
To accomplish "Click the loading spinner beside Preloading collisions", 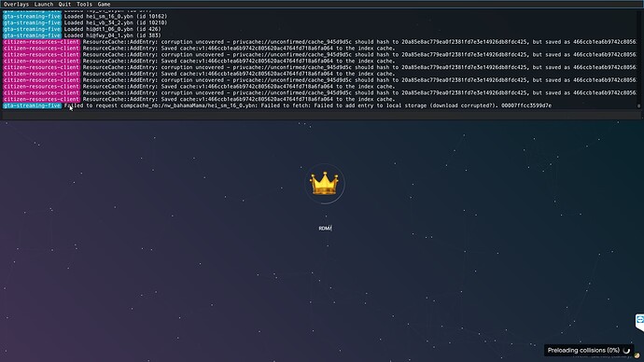I will click(x=626, y=350).
